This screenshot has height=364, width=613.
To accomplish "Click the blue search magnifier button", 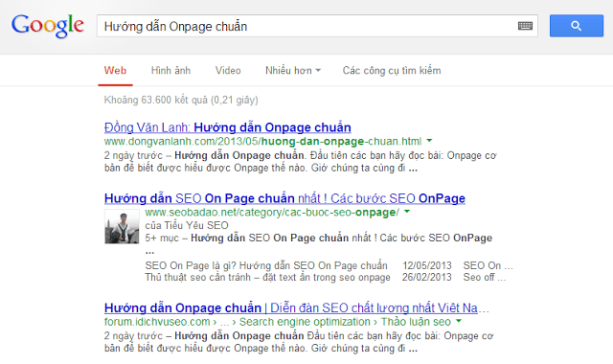I will point(577,26).
